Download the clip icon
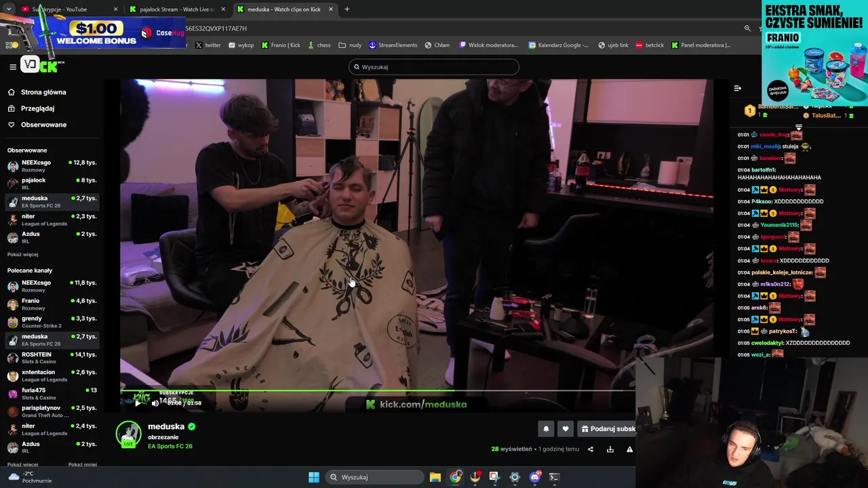The height and width of the screenshot is (488, 868). pos(610,449)
